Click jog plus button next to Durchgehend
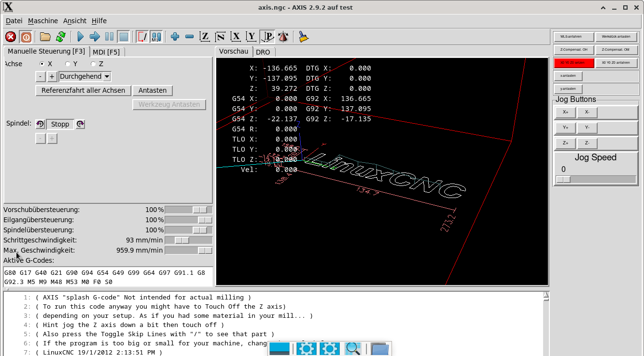Viewport: 644px width, 356px height. (x=52, y=76)
